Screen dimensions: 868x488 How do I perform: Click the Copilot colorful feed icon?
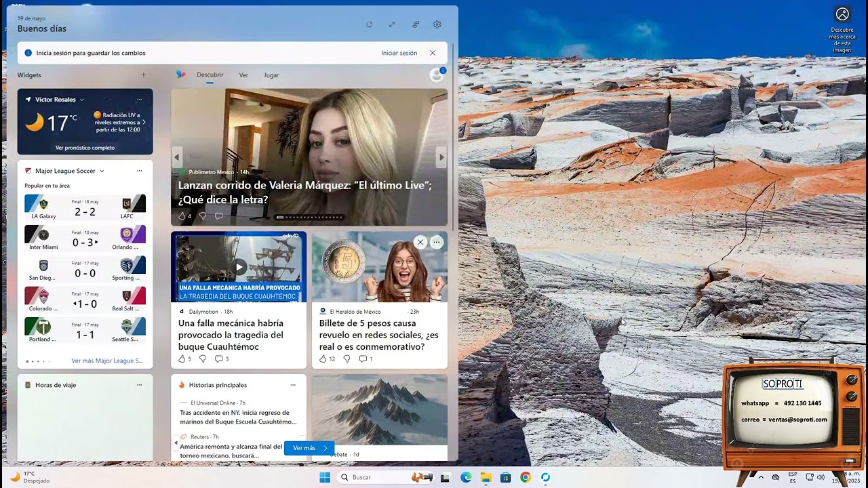[x=180, y=75]
